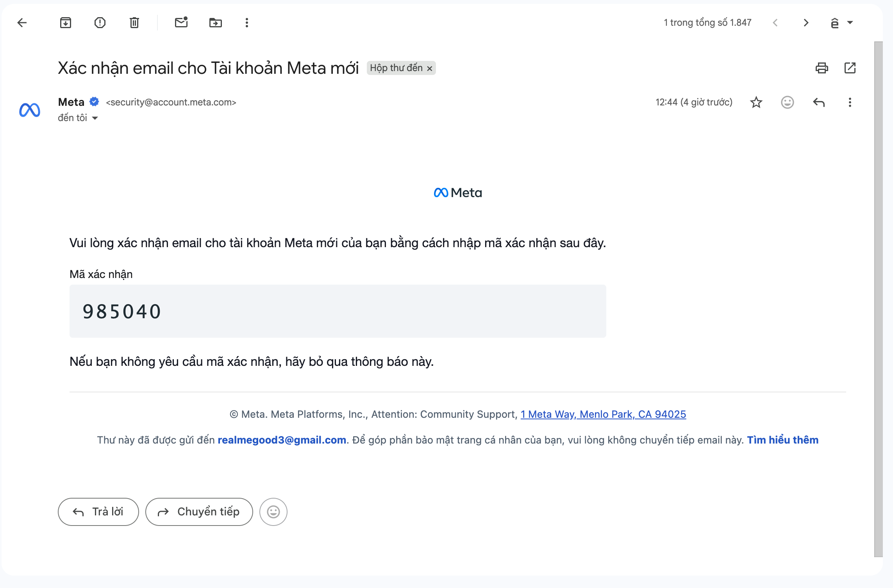
Task: Archive this Meta email
Action: (66, 23)
